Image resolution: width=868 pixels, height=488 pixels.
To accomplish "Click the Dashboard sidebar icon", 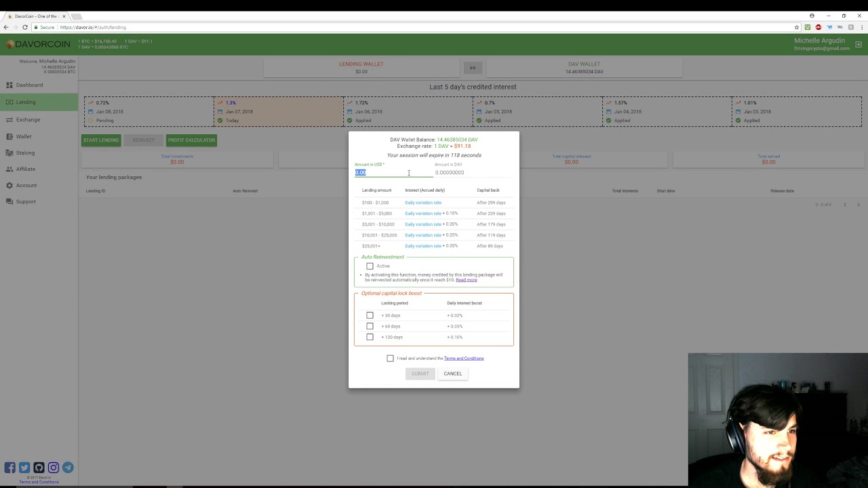I will 9,85.
